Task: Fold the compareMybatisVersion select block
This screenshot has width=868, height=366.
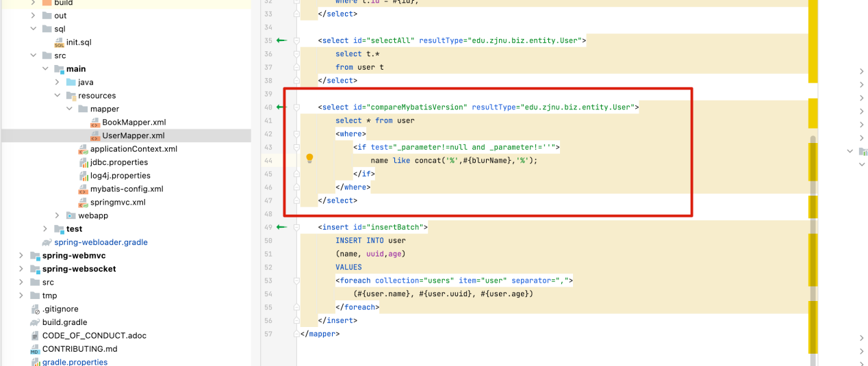Action: click(x=296, y=107)
